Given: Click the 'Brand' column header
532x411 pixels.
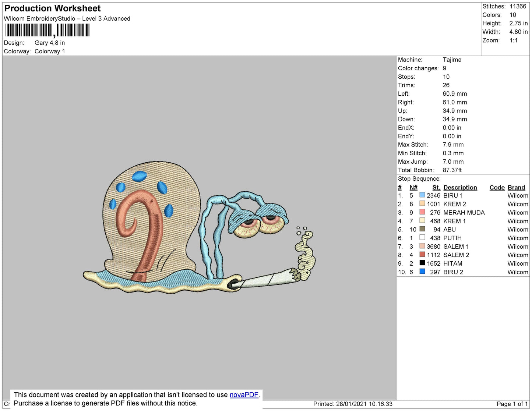Looking at the screenshot, I should point(516,187).
